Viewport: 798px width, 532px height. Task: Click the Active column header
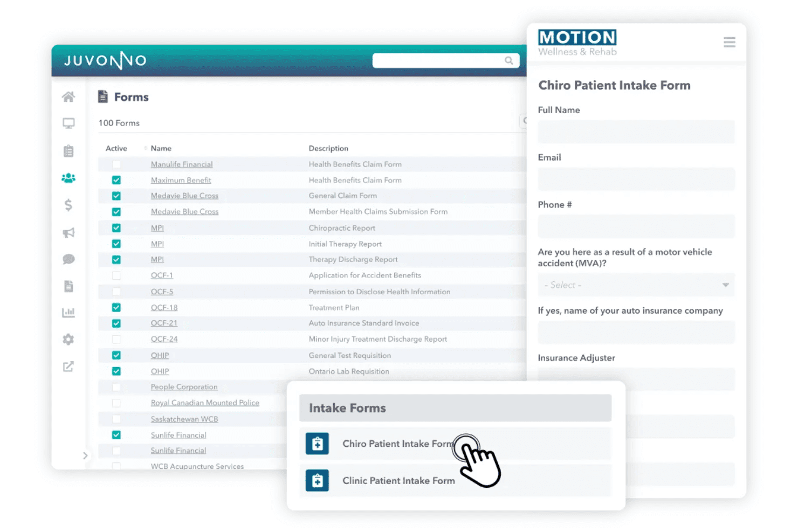pyautogui.click(x=116, y=148)
